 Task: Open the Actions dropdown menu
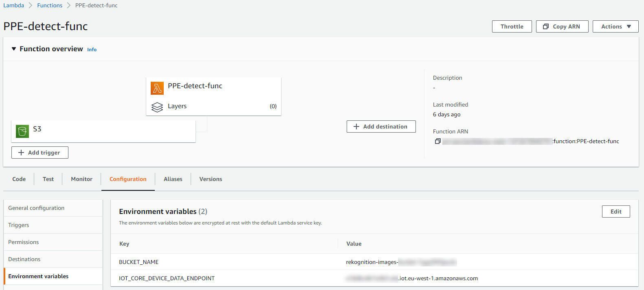tap(615, 26)
